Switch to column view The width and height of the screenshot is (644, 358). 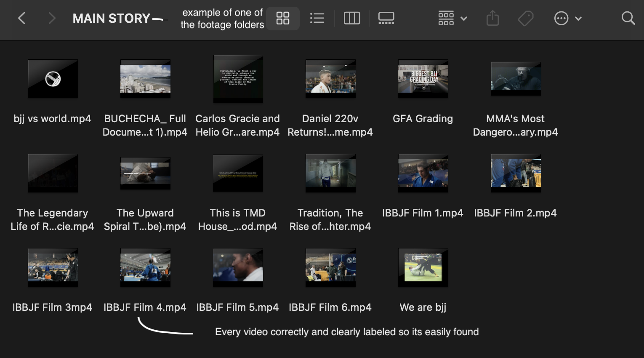point(352,18)
